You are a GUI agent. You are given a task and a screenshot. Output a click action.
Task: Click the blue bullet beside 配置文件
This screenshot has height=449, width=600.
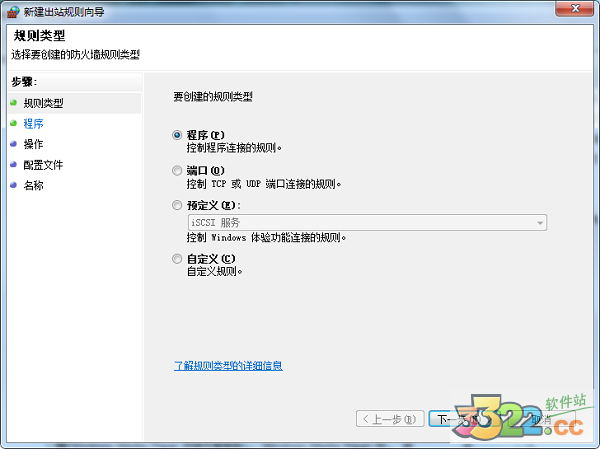tap(14, 165)
